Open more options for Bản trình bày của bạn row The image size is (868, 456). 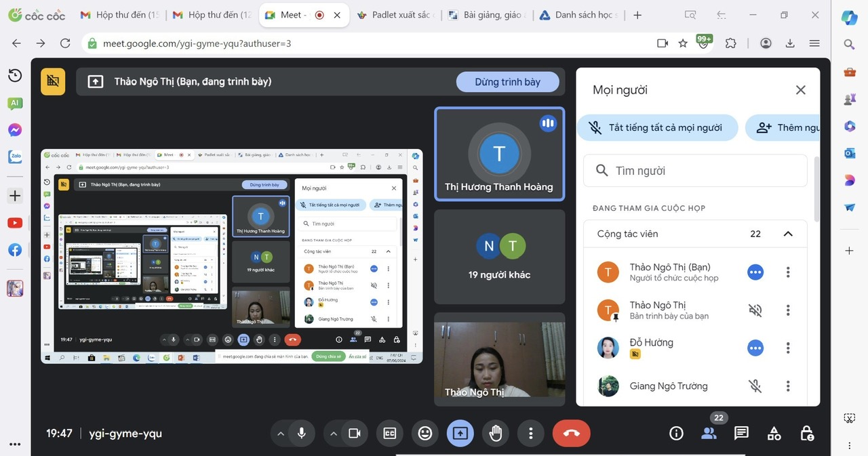click(x=788, y=310)
